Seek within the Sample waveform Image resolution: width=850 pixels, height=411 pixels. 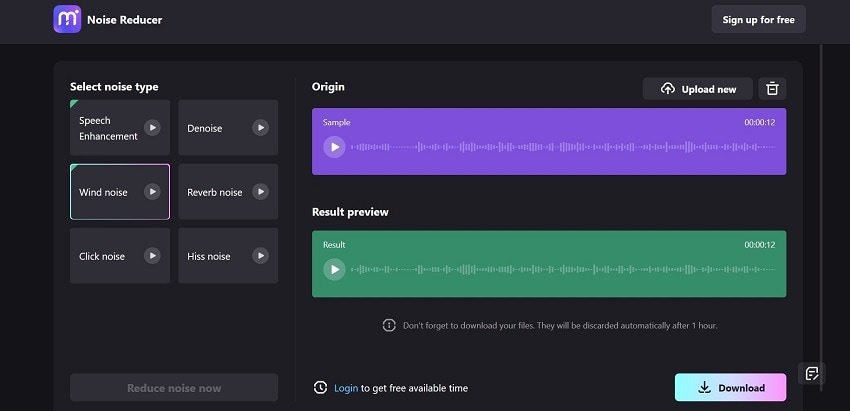click(x=560, y=147)
